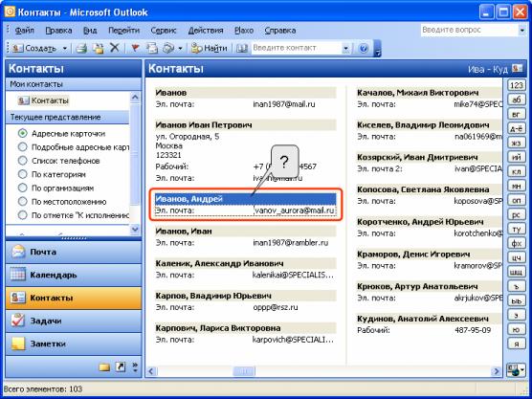Open the Plaxo menu
The width and height of the screenshot is (532, 399).
(x=244, y=31)
